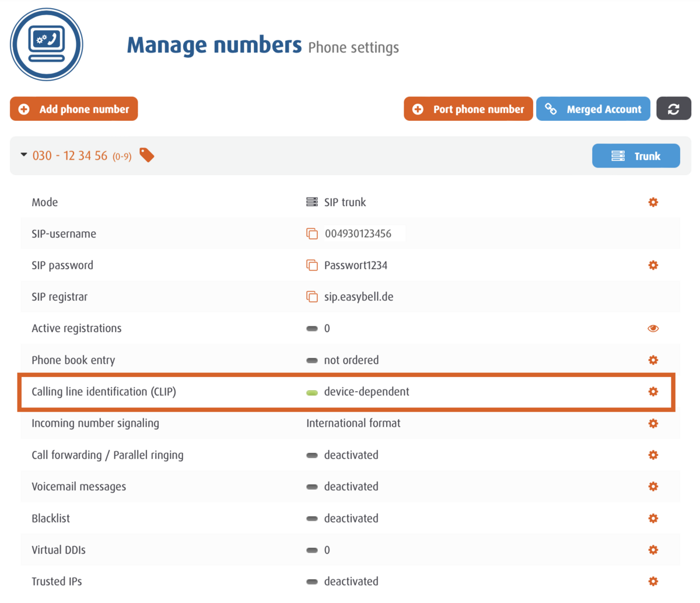Screen dimensions: 700x603
Task: Open Merged Account
Action: coord(593,109)
